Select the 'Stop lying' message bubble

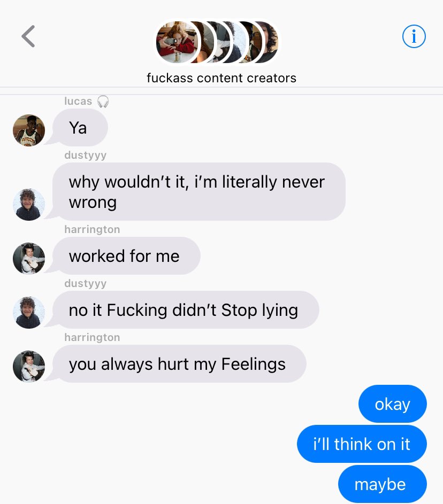(x=186, y=310)
